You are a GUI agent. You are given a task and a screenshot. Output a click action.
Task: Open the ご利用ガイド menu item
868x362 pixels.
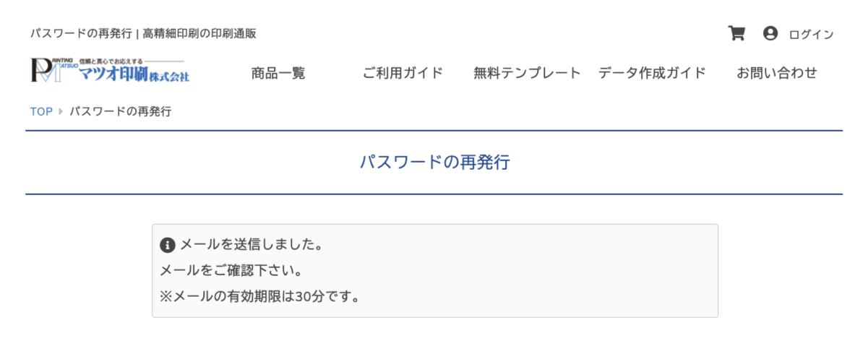pos(403,73)
